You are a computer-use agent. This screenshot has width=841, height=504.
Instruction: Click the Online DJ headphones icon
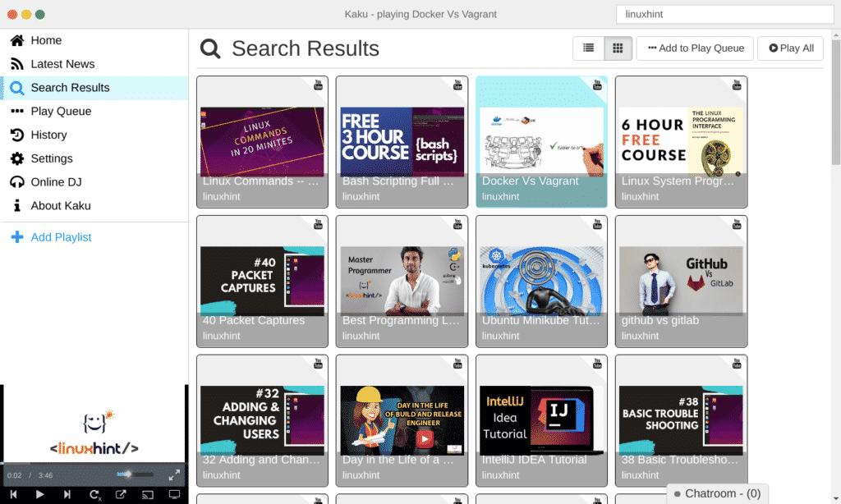pos(17,181)
